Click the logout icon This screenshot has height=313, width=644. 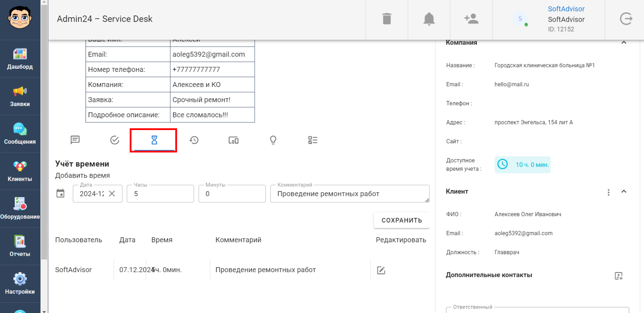pos(626,19)
